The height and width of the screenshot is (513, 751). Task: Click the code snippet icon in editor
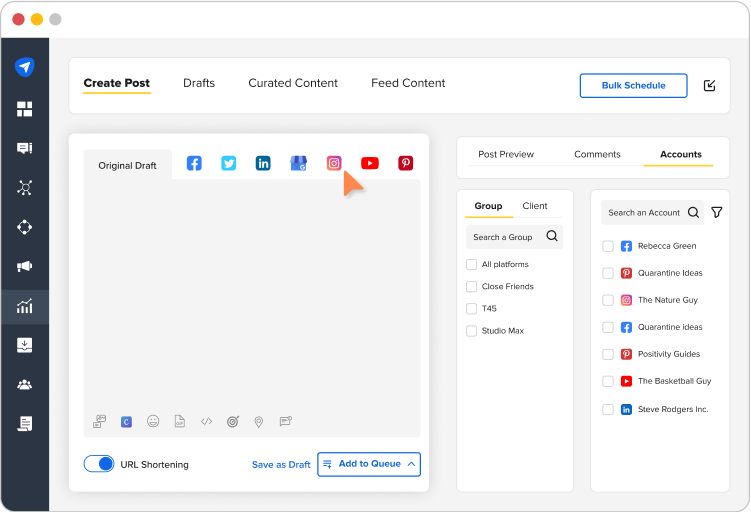click(x=206, y=422)
